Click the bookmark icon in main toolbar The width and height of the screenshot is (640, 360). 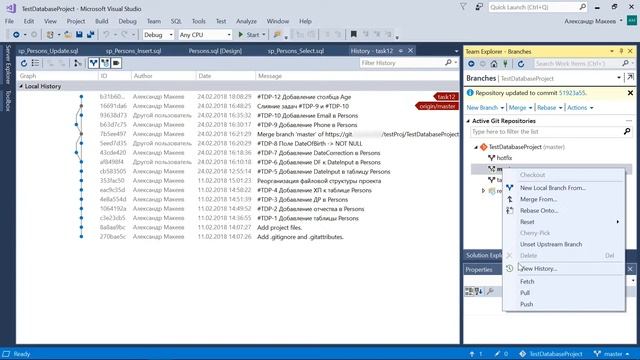[x=354, y=35]
